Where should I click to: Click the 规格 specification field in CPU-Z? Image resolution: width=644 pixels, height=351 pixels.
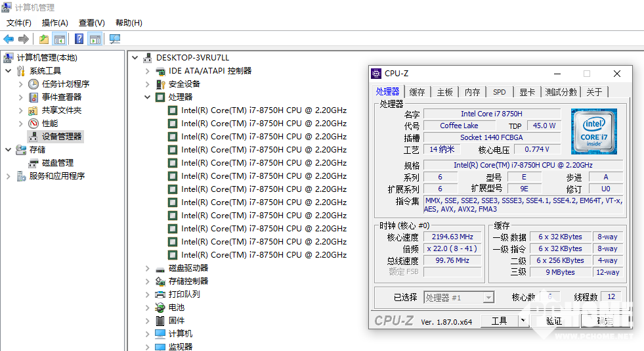click(523, 165)
